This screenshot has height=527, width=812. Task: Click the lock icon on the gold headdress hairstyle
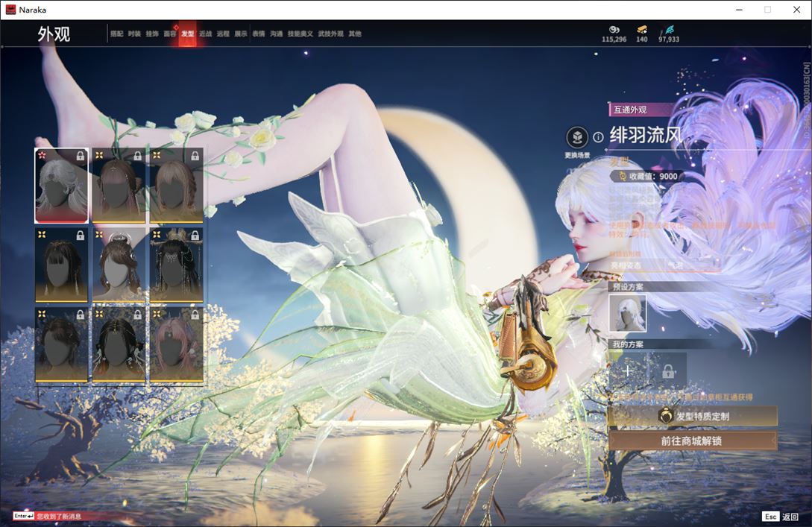pos(195,235)
